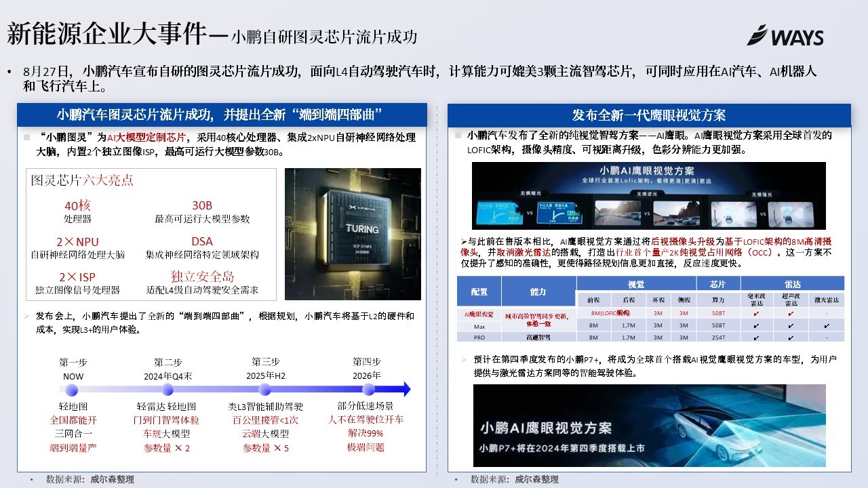The width and height of the screenshot is (868, 488).
Task: Click the 小鹏P7+ car photo at bottom
Action: coord(650,426)
